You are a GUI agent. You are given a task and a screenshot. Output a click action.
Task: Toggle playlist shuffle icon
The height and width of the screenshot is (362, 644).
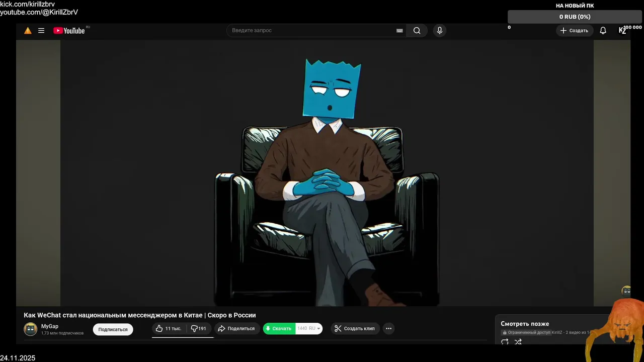tap(518, 342)
